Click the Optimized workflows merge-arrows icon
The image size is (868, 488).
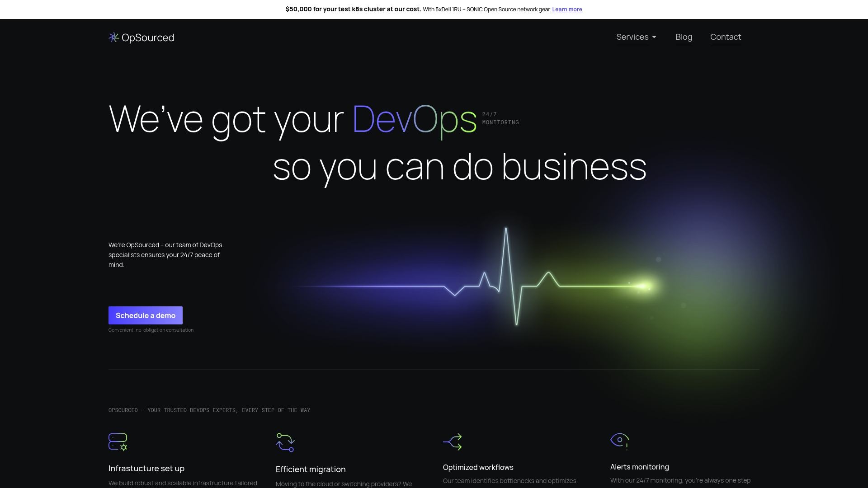click(453, 442)
